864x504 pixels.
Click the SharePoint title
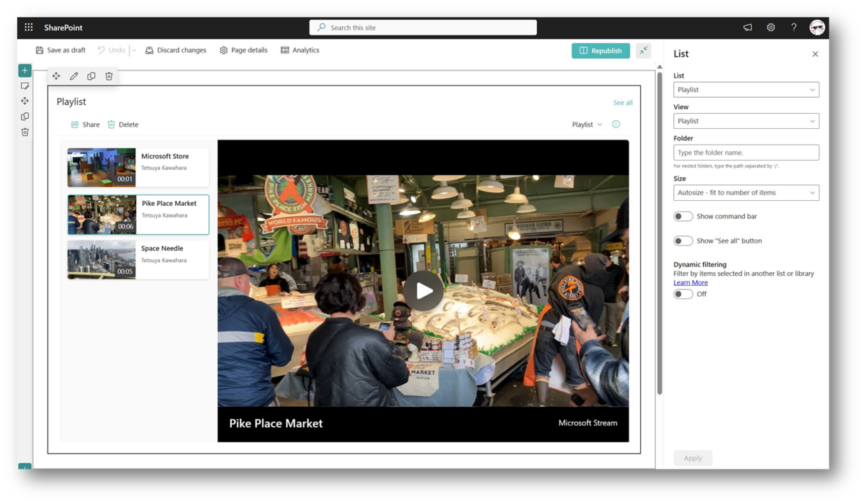63,27
